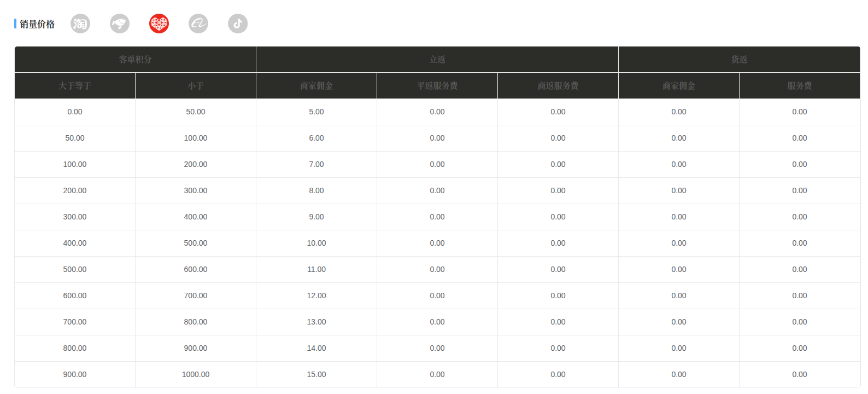Select the 14.00 commission cell
Image resolution: width=868 pixels, height=394 pixels.
pyautogui.click(x=316, y=348)
